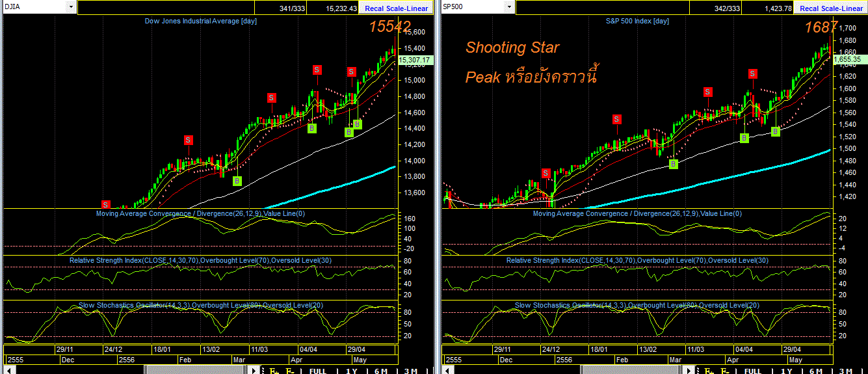Select the red S marker in March on SP500

[x=707, y=92]
